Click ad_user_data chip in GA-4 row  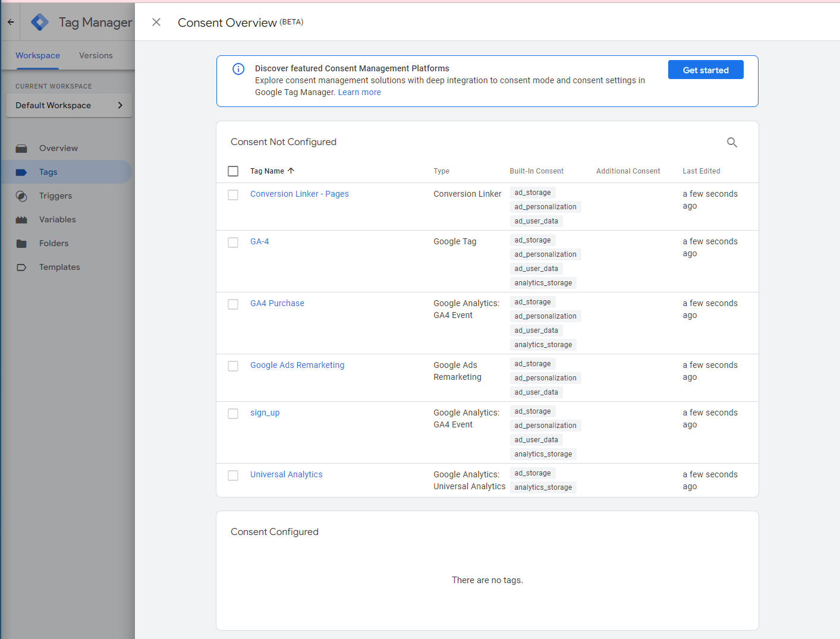click(x=536, y=269)
